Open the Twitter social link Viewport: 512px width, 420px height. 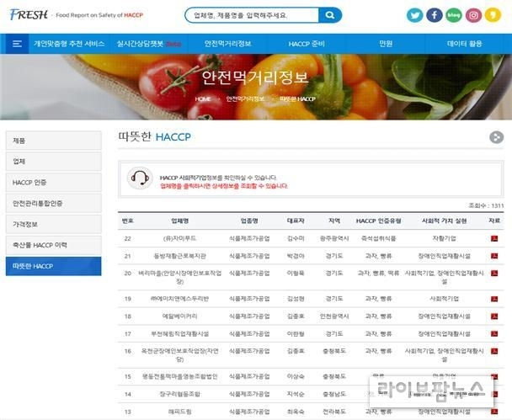414,15
